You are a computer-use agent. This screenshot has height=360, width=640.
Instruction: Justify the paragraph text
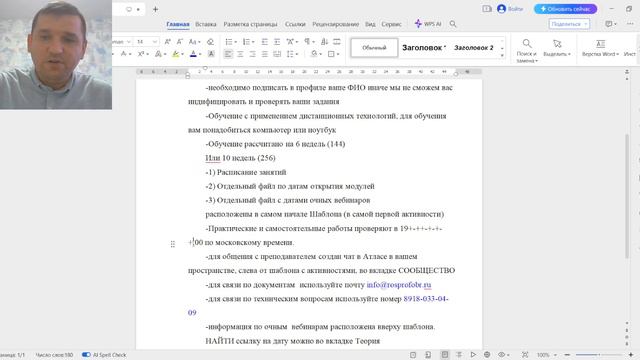(x=264, y=54)
